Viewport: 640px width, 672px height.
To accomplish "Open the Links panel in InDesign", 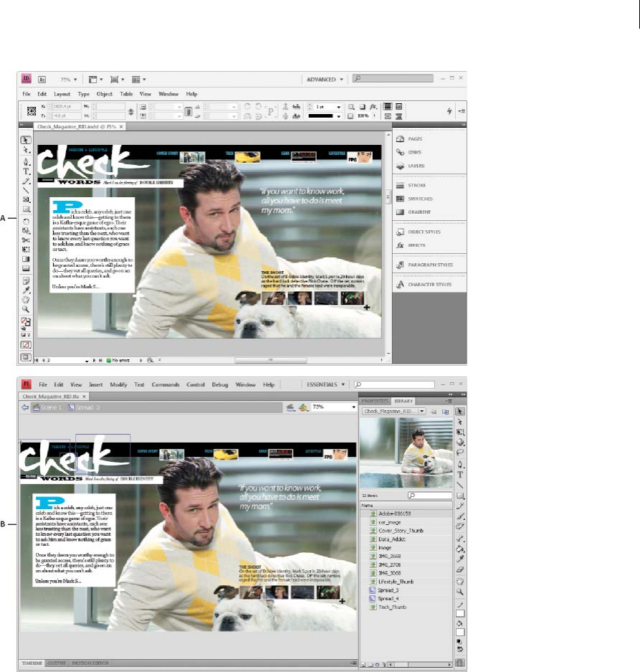I will pyautogui.click(x=409, y=152).
